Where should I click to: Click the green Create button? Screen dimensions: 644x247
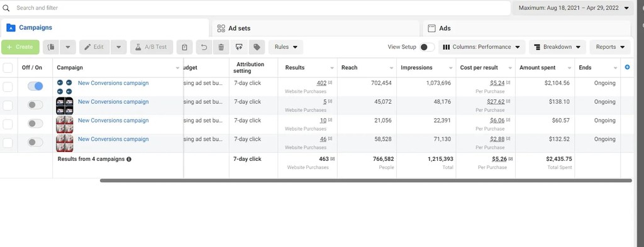coord(20,47)
